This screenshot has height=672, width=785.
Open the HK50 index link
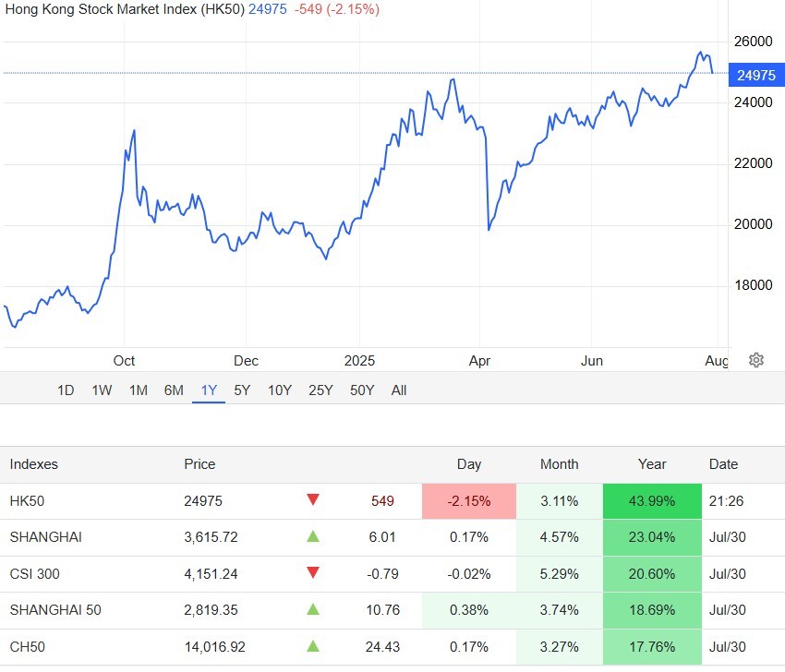[x=27, y=501]
